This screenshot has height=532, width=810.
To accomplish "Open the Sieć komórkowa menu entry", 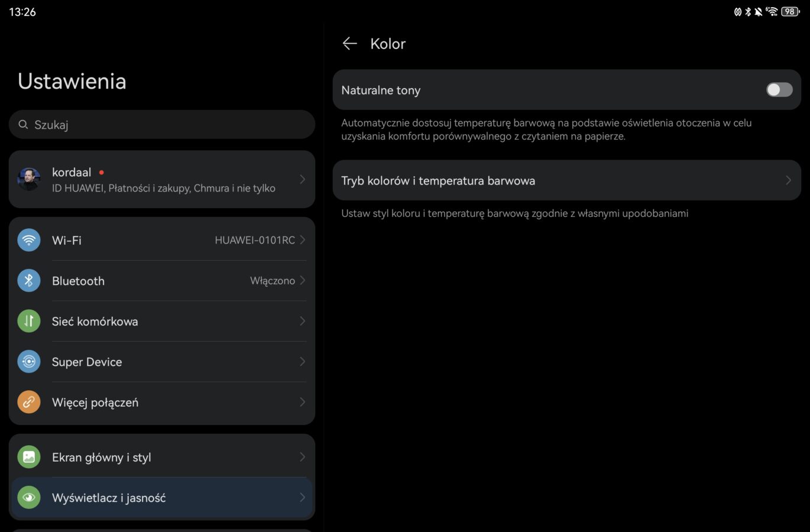I will point(95,322).
